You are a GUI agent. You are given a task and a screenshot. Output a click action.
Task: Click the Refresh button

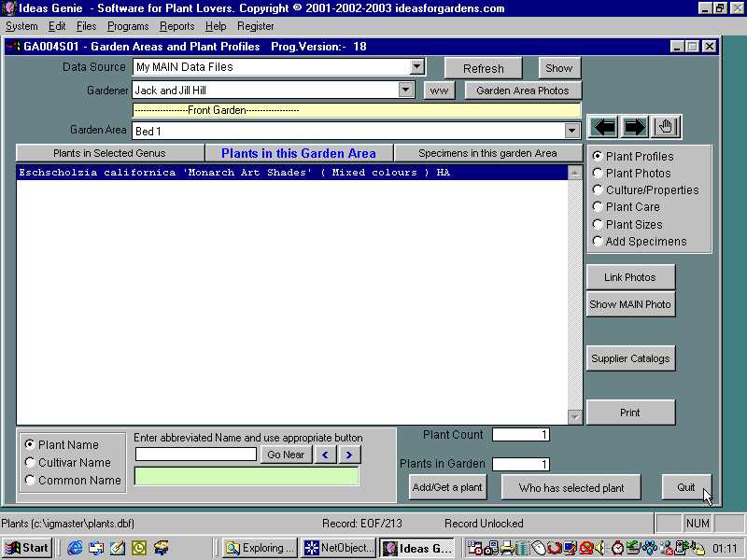click(x=483, y=68)
